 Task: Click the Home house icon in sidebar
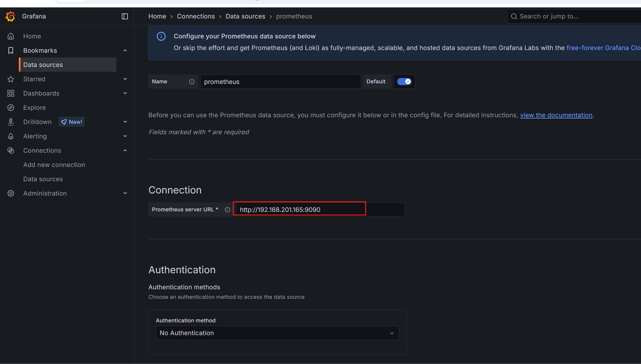coord(11,36)
